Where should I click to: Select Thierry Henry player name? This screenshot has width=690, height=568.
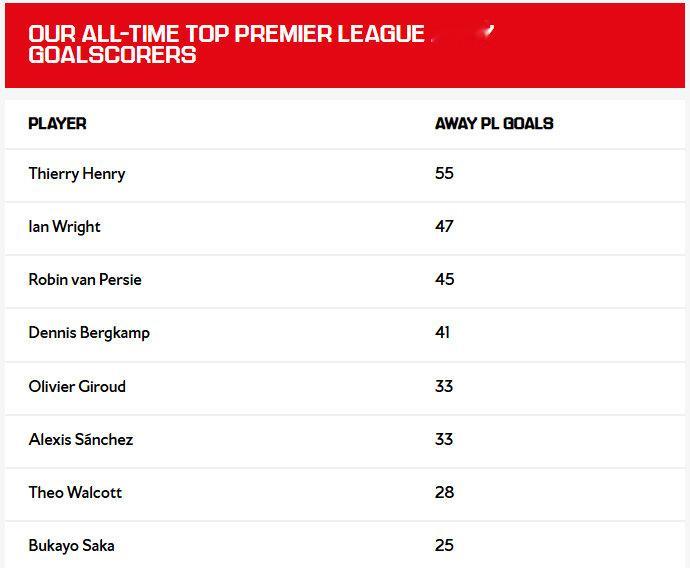77,174
